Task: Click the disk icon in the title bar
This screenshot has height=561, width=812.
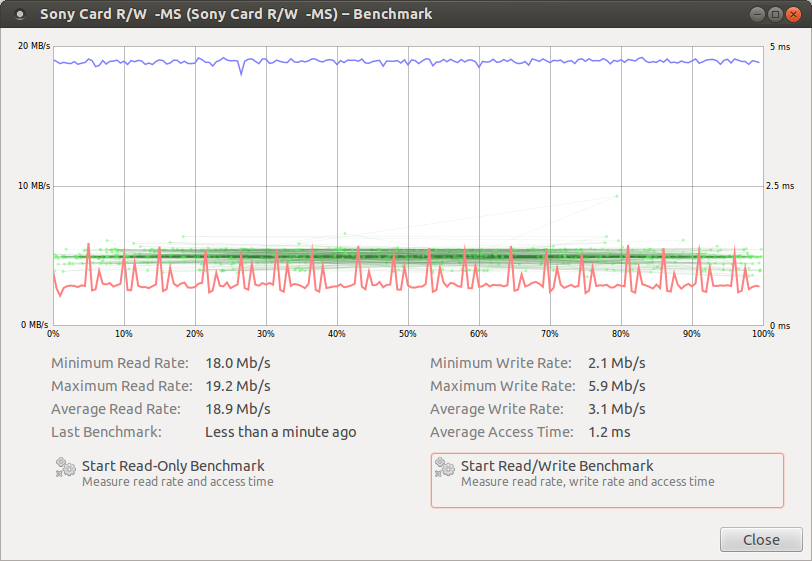Action: coord(17,15)
